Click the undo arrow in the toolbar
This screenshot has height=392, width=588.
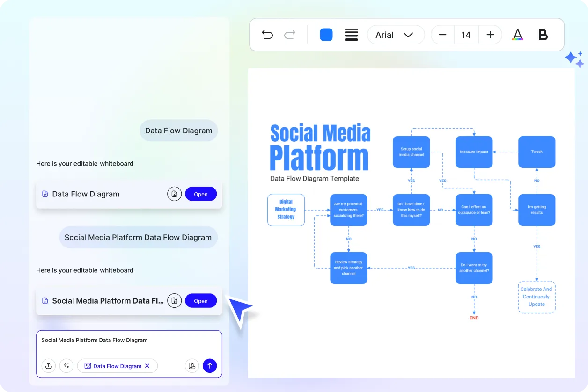point(267,35)
